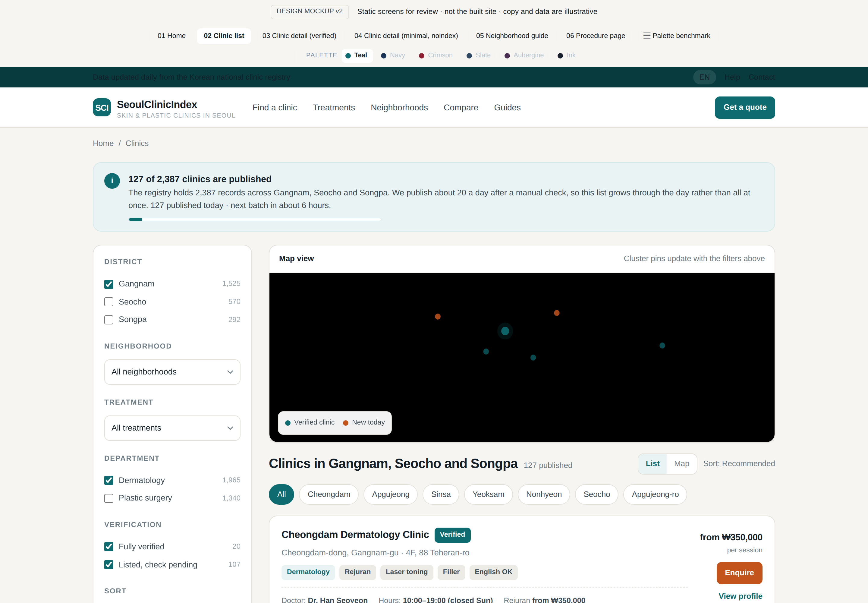Screen dimensions: 868x603
Task: Click the rightmost teal map pin
Action: [662, 345]
